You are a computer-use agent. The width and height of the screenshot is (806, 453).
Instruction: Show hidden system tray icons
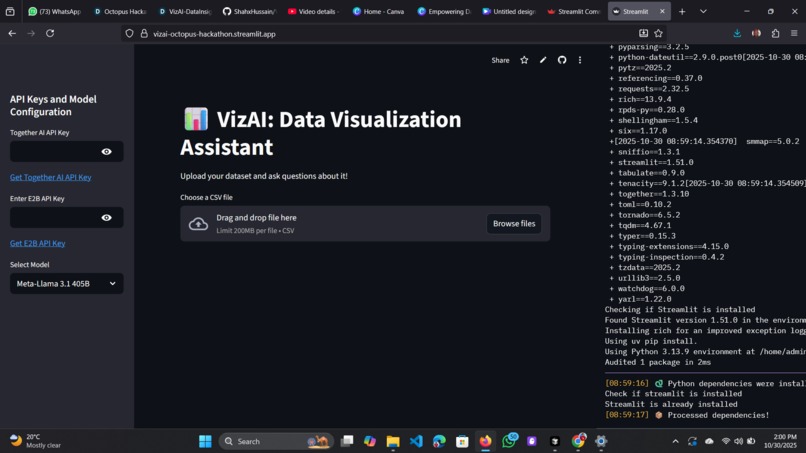click(x=675, y=441)
